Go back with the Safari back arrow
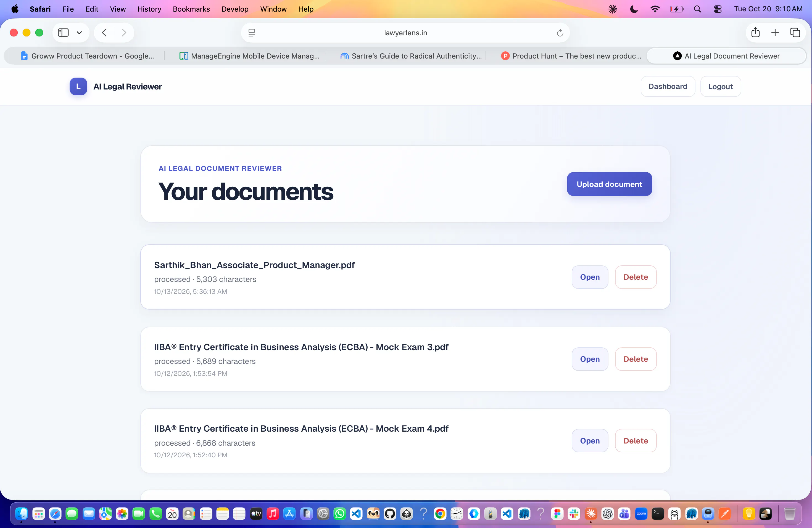The image size is (812, 528). (x=104, y=33)
